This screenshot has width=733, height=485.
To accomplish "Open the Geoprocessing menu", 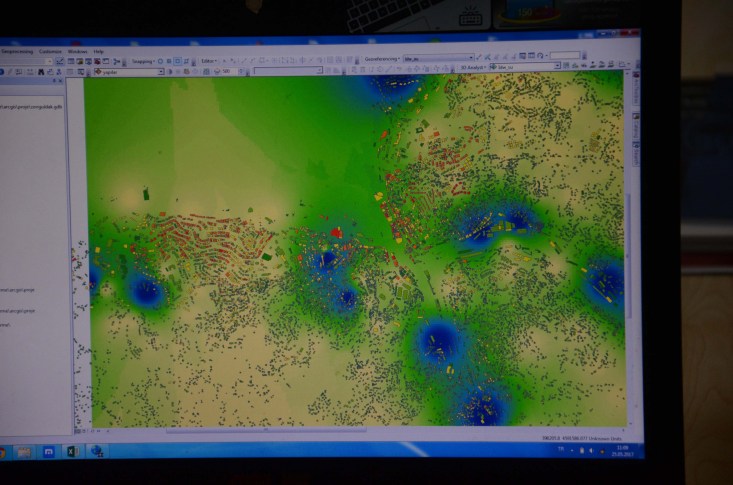I will click(x=17, y=51).
